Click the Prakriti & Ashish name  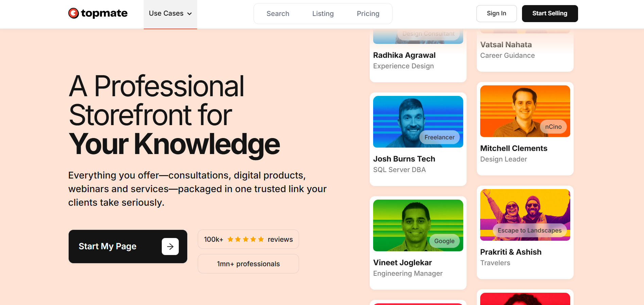pyautogui.click(x=511, y=252)
